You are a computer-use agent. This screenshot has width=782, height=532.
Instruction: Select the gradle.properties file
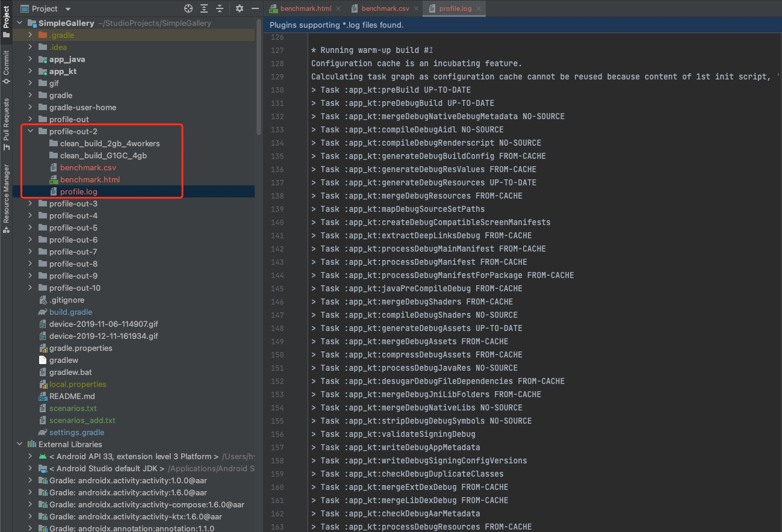[81, 348]
